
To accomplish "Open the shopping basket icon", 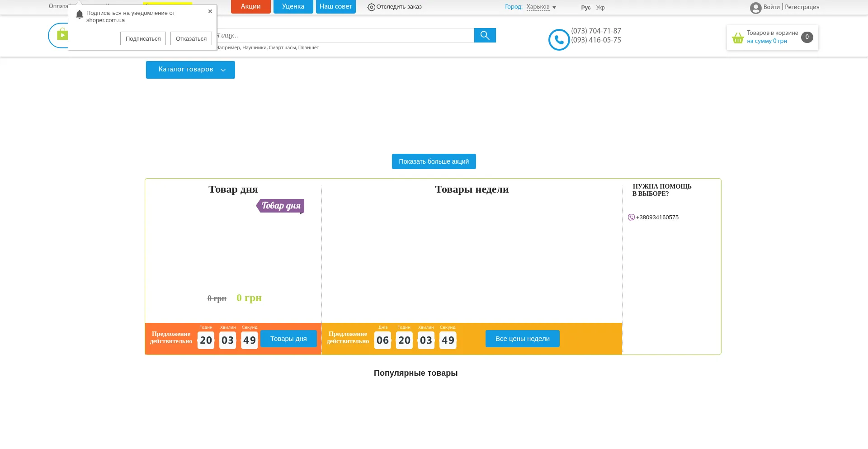I will point(738,38).
